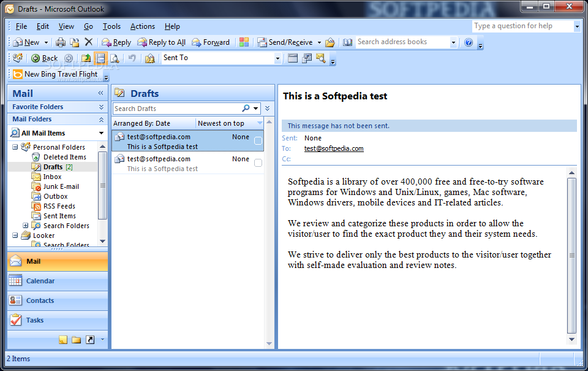Open the Go menu
This screenshot has height=371, width=588.
(88, 26)
